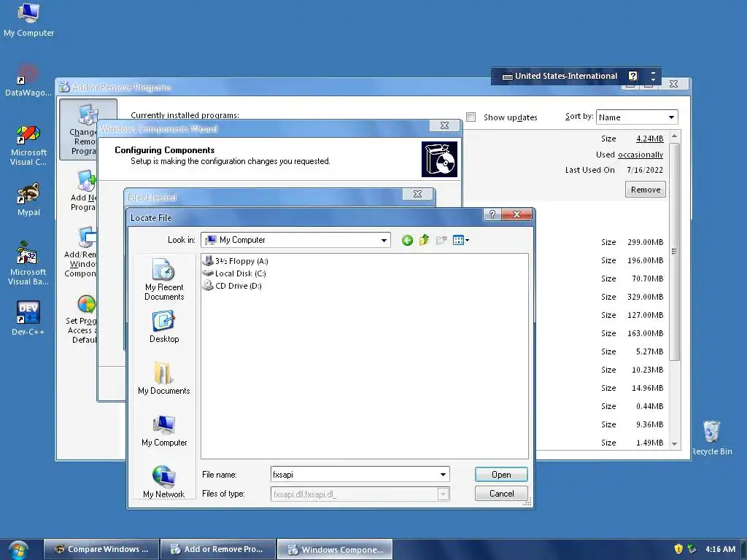The width and height of the screenshot is (747, 560).
Task: Open My Computer desktop icon
Action: click(x=28, y=20)
